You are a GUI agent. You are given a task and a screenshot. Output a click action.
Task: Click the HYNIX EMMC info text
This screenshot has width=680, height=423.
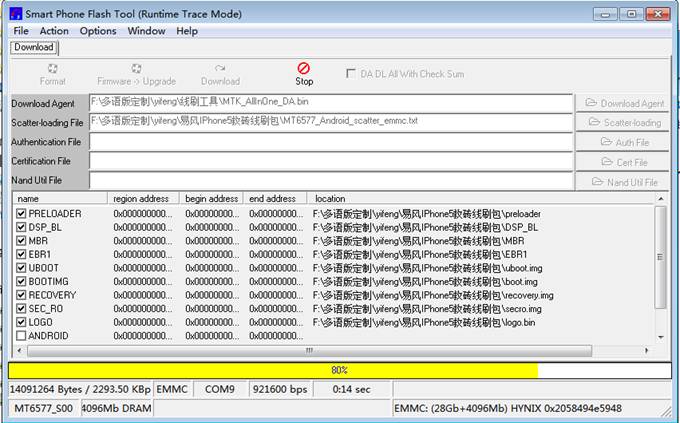point(508,409)
